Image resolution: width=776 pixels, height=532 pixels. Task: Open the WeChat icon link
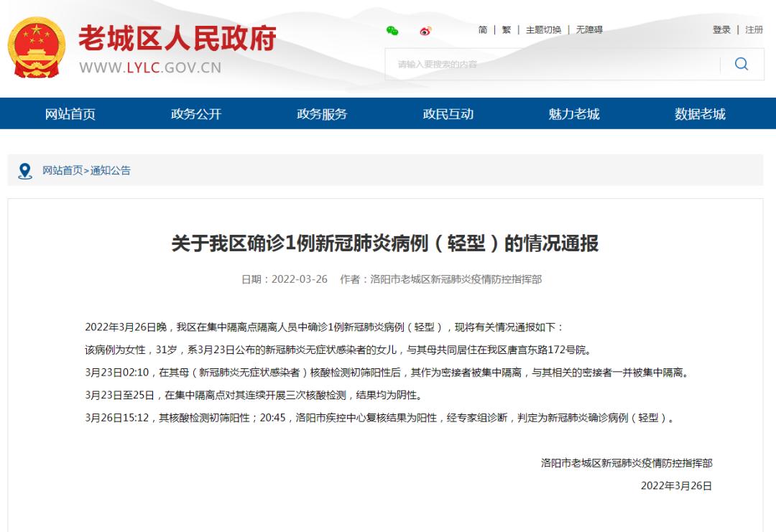(x=392, y=31)
